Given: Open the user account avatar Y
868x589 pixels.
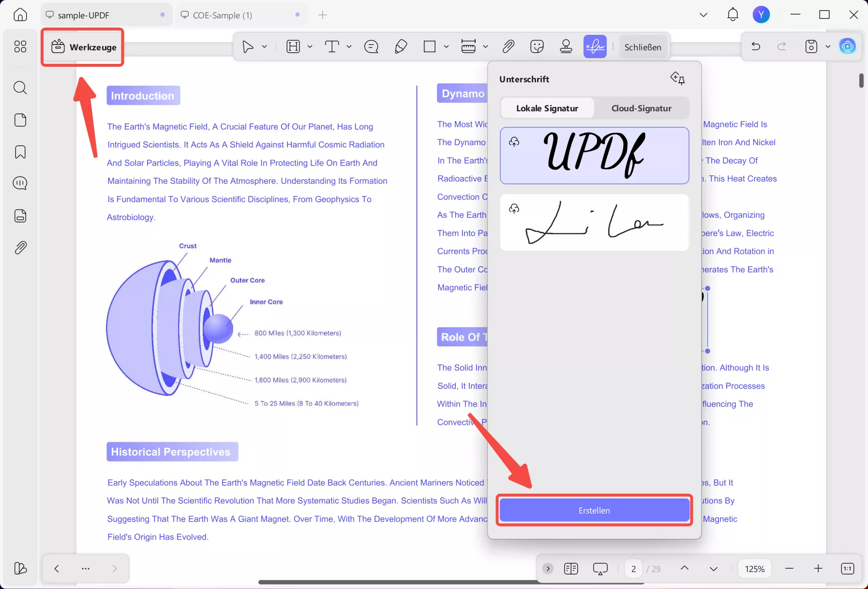Looking at the screenshot, I should tap(761, 15).
